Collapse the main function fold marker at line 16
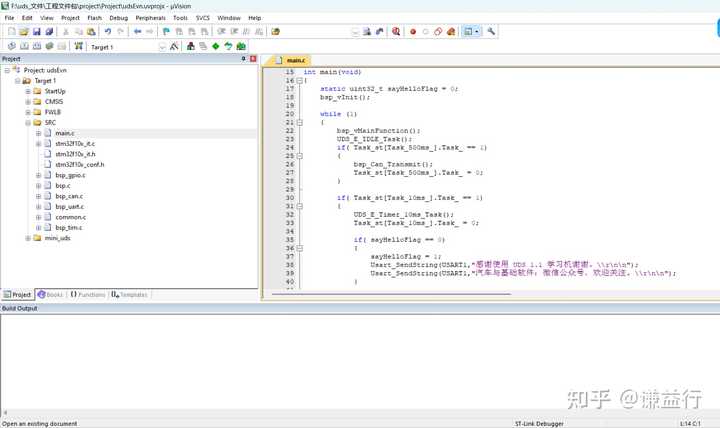This screenshot has width=720, height=428. pyautogui.click(x=299, y=81)
